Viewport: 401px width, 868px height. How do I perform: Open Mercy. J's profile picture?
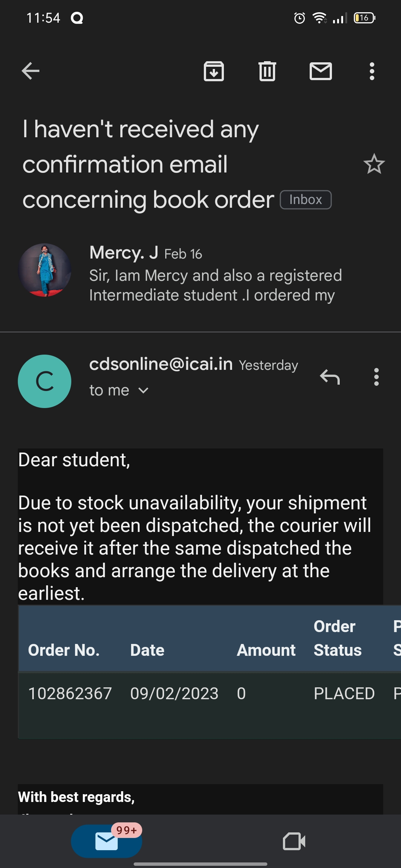pyautogui.click(x=45, y=270)
